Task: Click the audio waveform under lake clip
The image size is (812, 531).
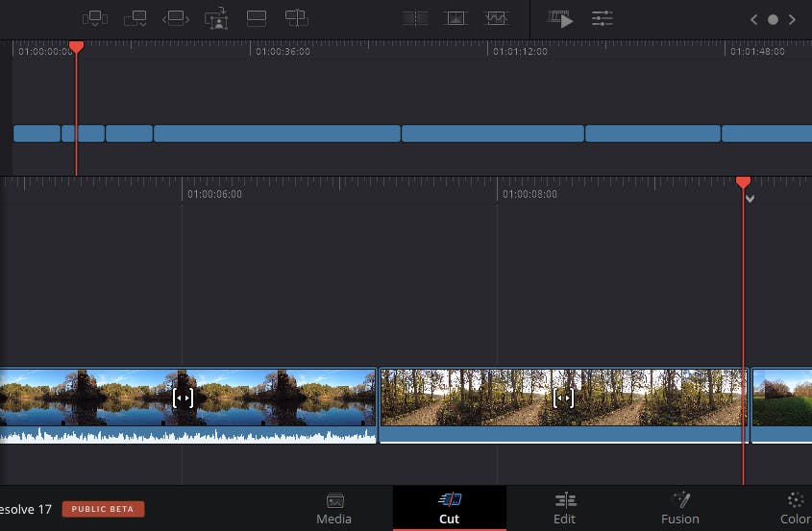Action: [187, 435]
